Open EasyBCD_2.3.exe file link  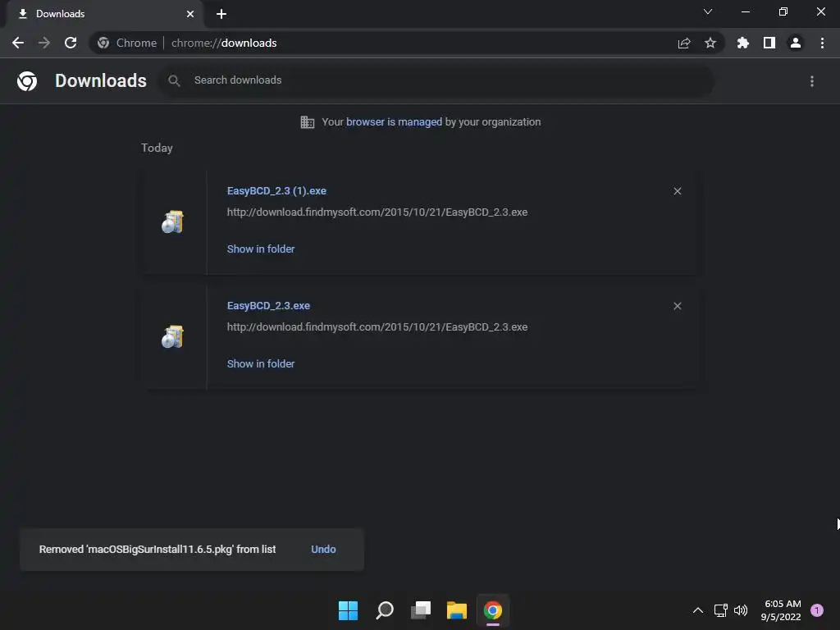[268, 305]
